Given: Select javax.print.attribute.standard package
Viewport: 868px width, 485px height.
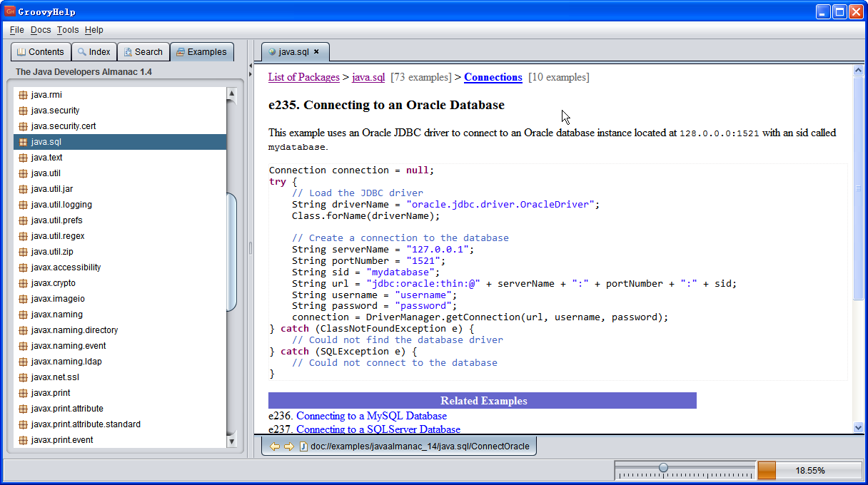Looking at the screenshot, I should click(x=120, y=424).
